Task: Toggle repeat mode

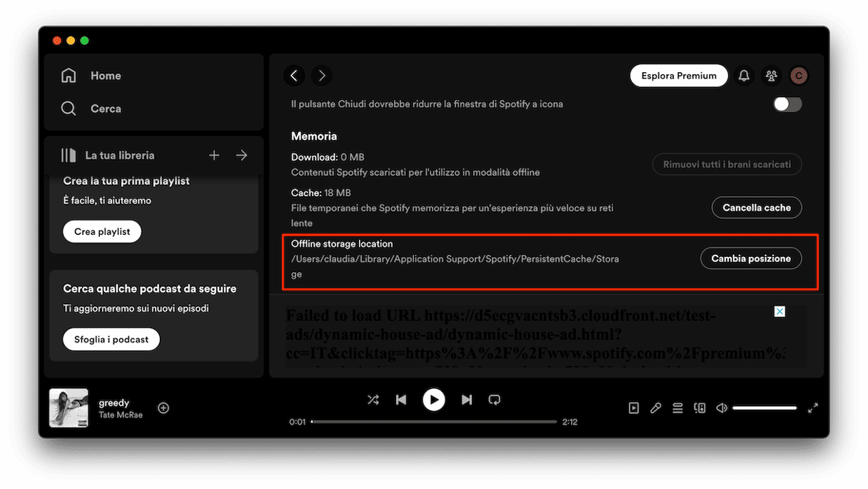Action: tap(494, 400)
